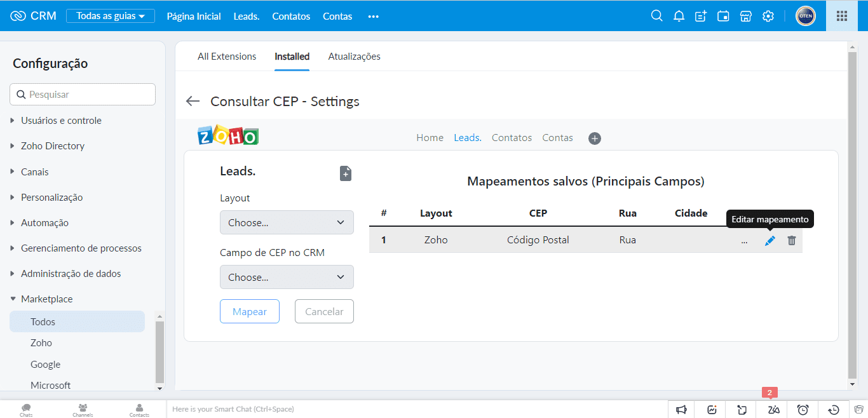Click the add file icon beside Leads heading

tap(345, 173)
